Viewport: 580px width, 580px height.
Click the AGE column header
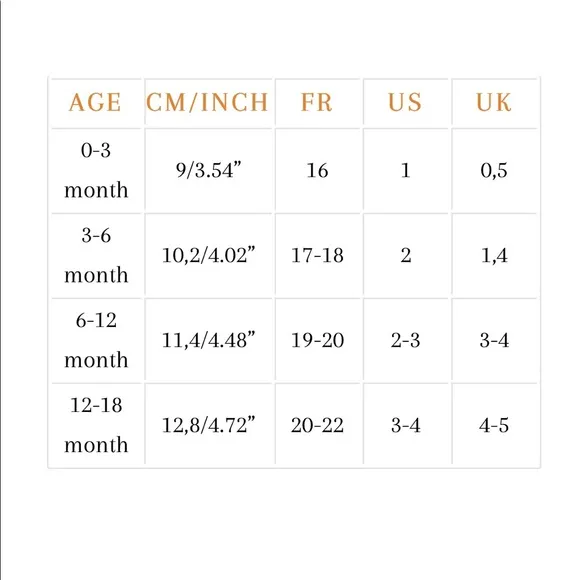coord(95,102)
